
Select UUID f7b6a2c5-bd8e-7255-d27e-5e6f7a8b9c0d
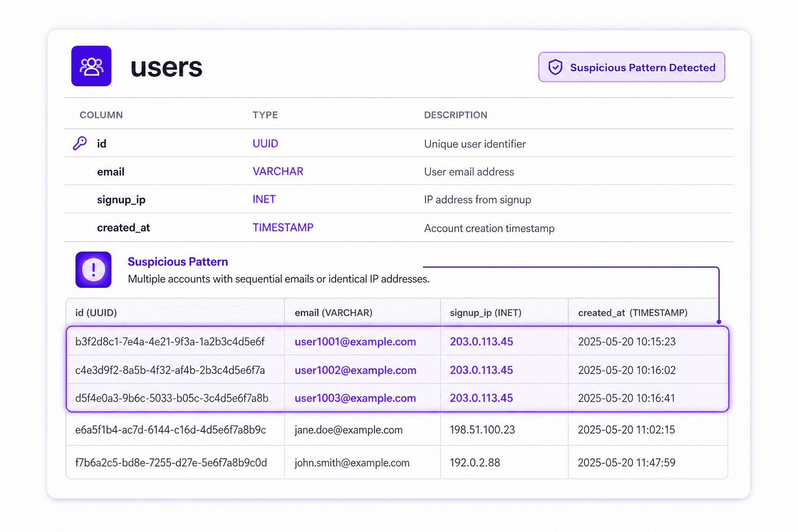tap(171, 463)
